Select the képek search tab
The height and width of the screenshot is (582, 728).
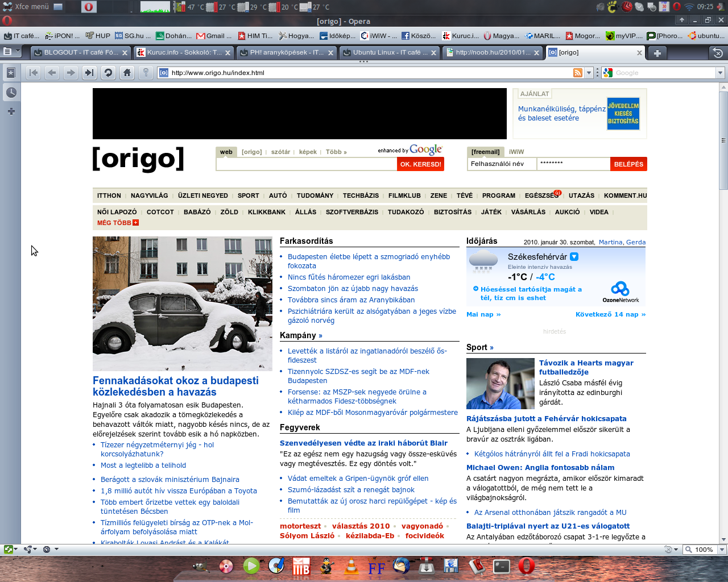coord(308,152)
